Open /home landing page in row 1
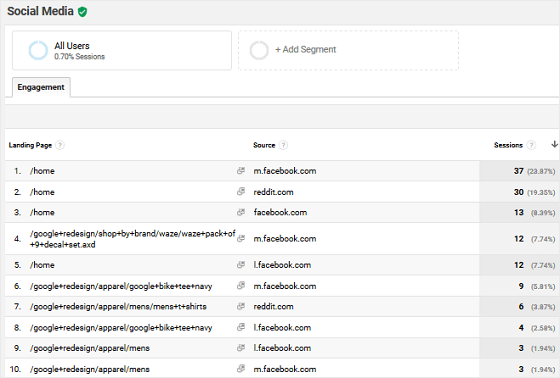 point(42,171)
